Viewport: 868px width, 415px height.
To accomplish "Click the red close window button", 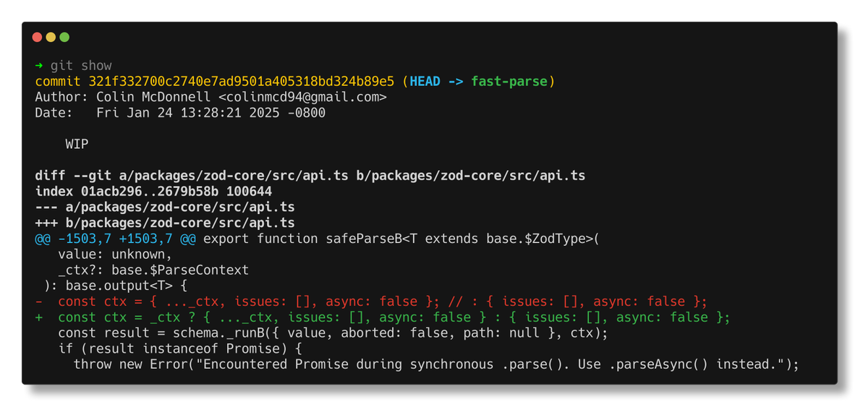I will tap(38, 37).
